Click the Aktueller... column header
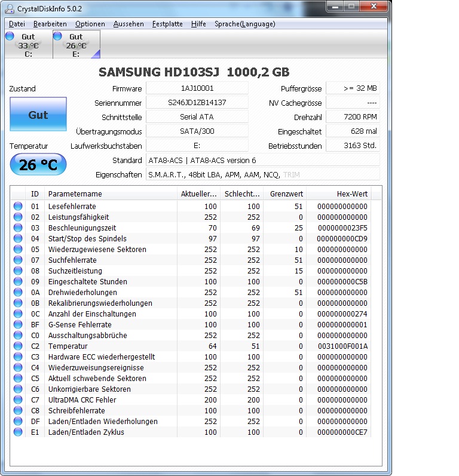Viewport: 459px width, 476px height. [199, 194]
